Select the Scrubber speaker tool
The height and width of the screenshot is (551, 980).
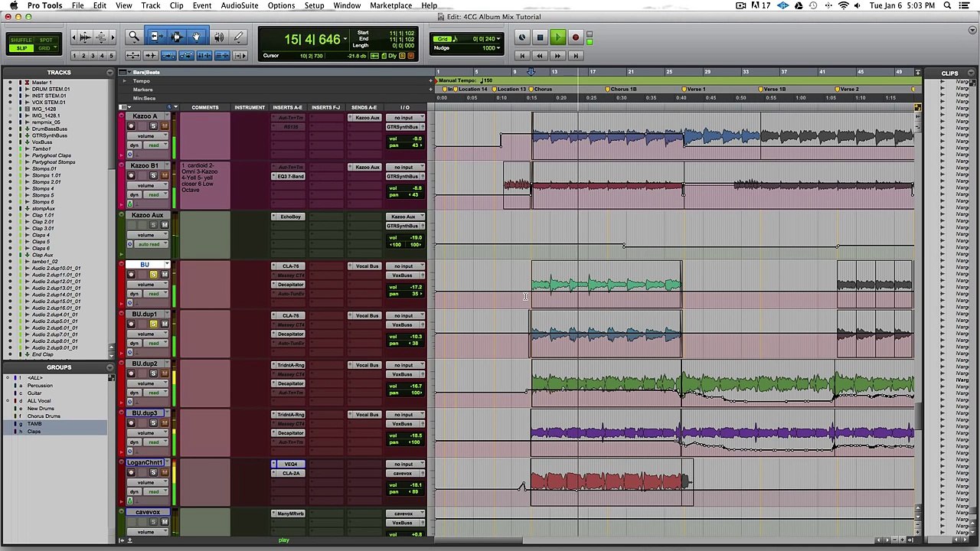pos(219,37)
